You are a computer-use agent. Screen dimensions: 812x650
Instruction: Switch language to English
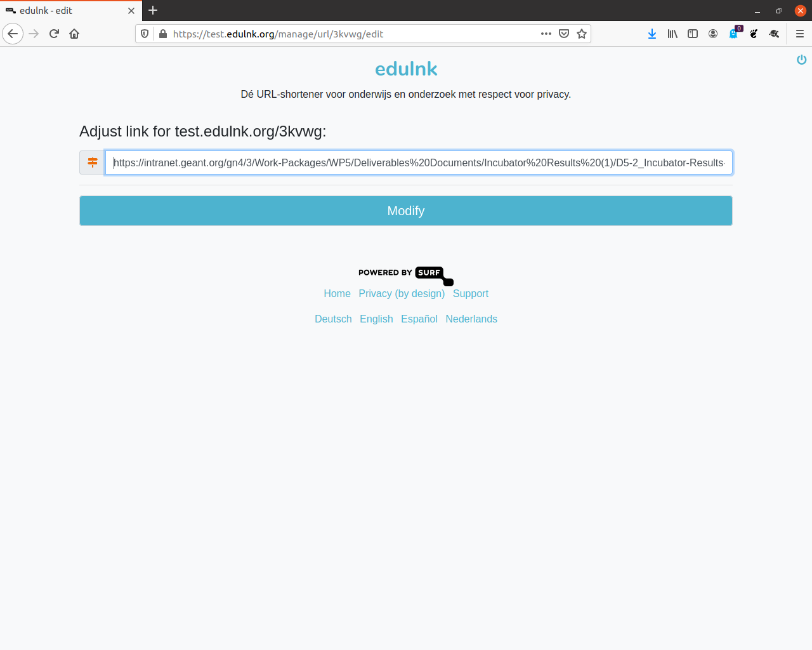[x=376, y=319]
